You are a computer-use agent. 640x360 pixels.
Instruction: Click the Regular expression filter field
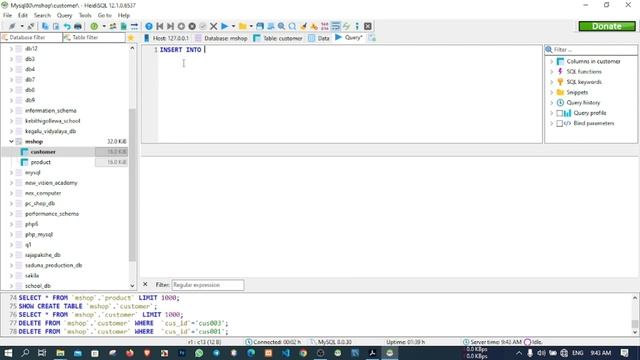[x=208, y=285]
